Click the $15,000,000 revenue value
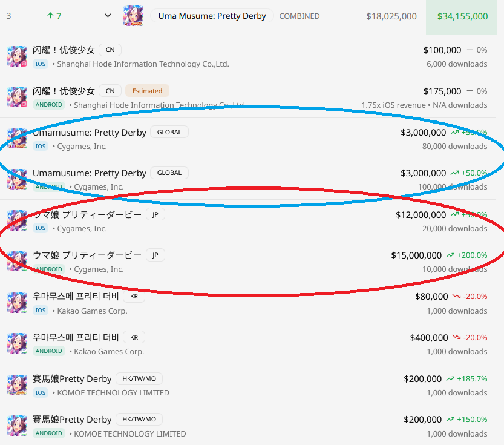The height and width of the screenshot is (445, 504). tap(416, 255)
